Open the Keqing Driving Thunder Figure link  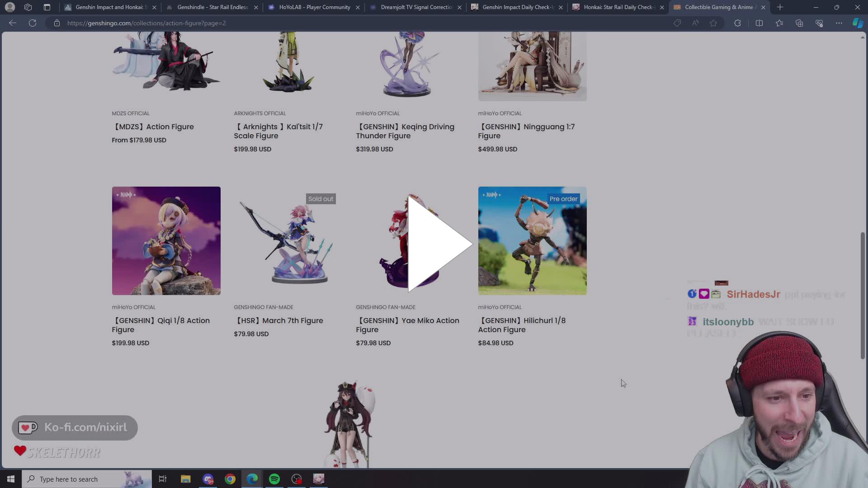(405, 131)
